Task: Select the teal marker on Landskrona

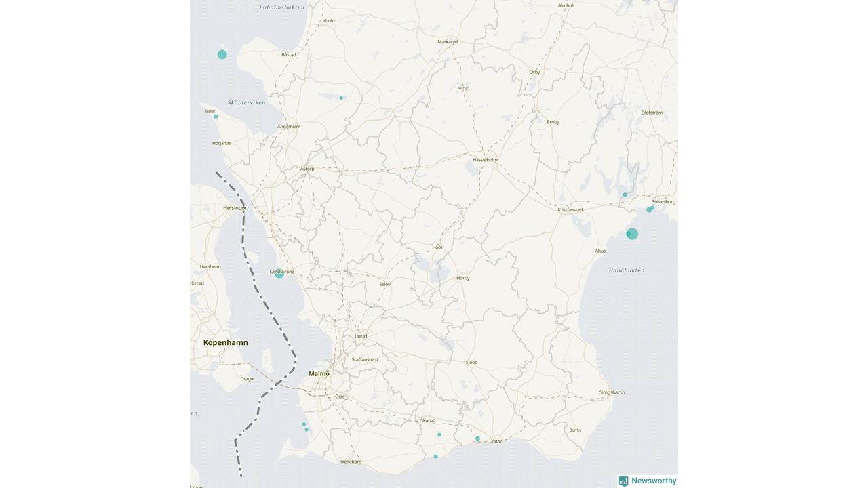Action: click(x=279, y=273)
